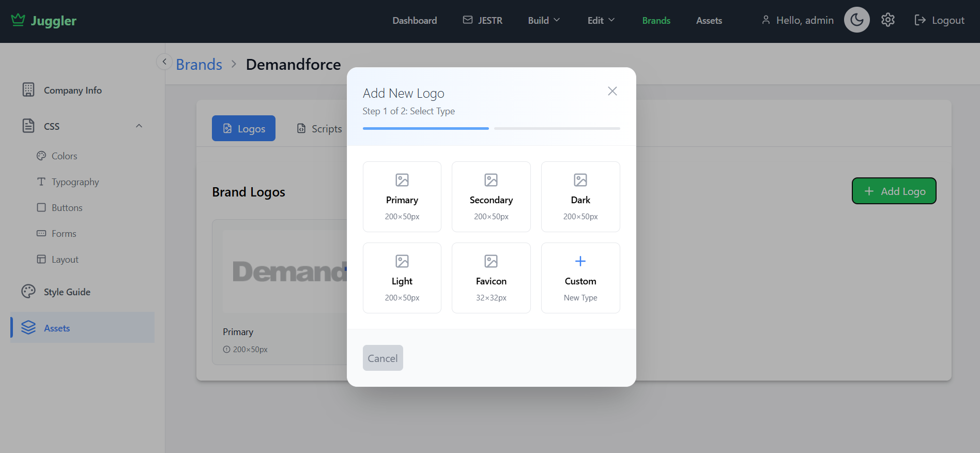
Task: Toggle dark mode with moon icon
Action: 856,20
